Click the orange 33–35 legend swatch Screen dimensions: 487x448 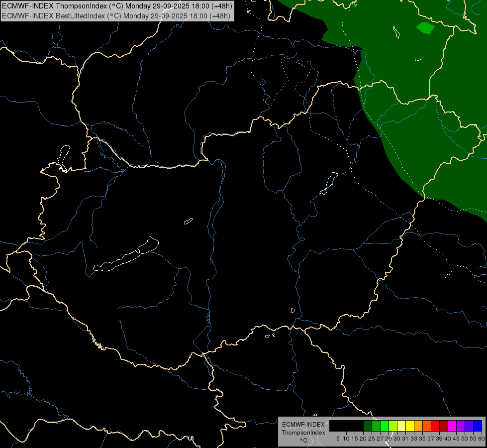[x=418, y=426]
